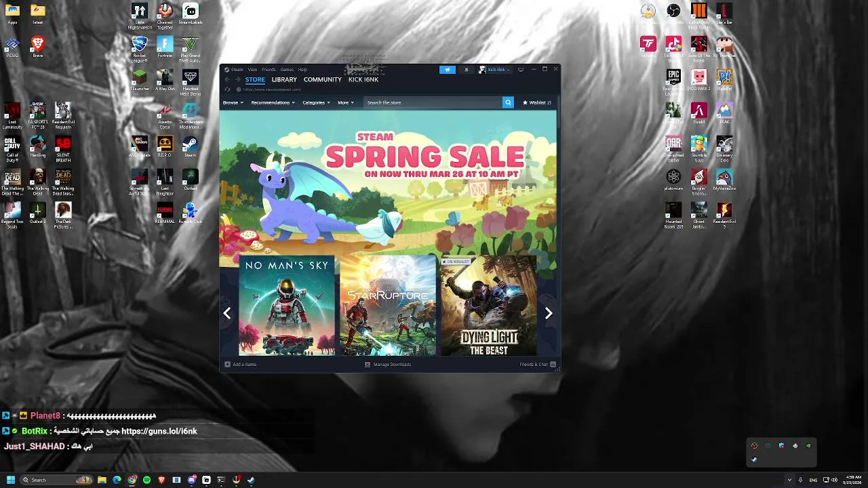Click the Steam announcements megaphone icon

click(448, 69)
